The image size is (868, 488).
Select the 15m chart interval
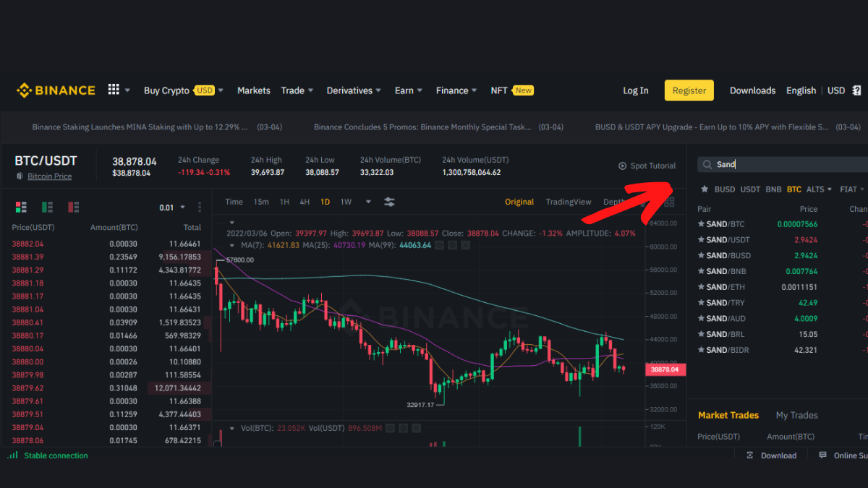coord(261,202)
